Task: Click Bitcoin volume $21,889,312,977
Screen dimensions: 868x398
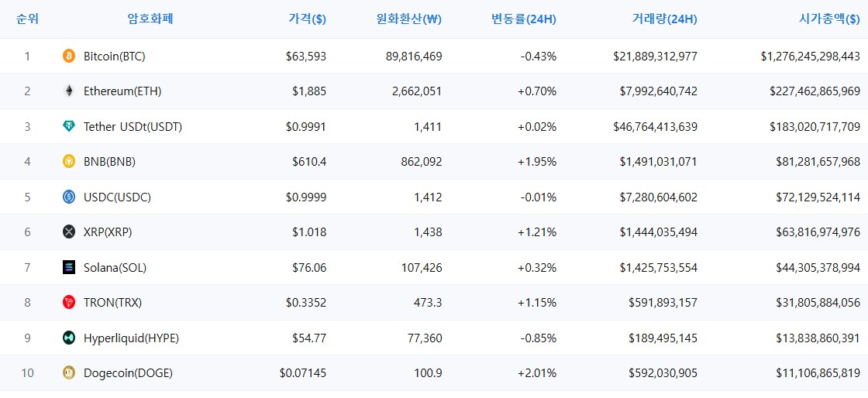Action: (x=656, y=56)
